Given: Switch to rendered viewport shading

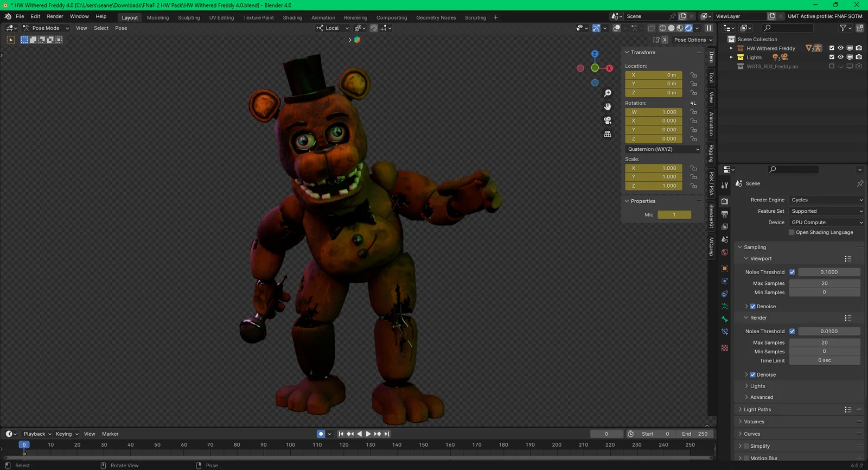Looking at the screenshot, I should point(688,28).
